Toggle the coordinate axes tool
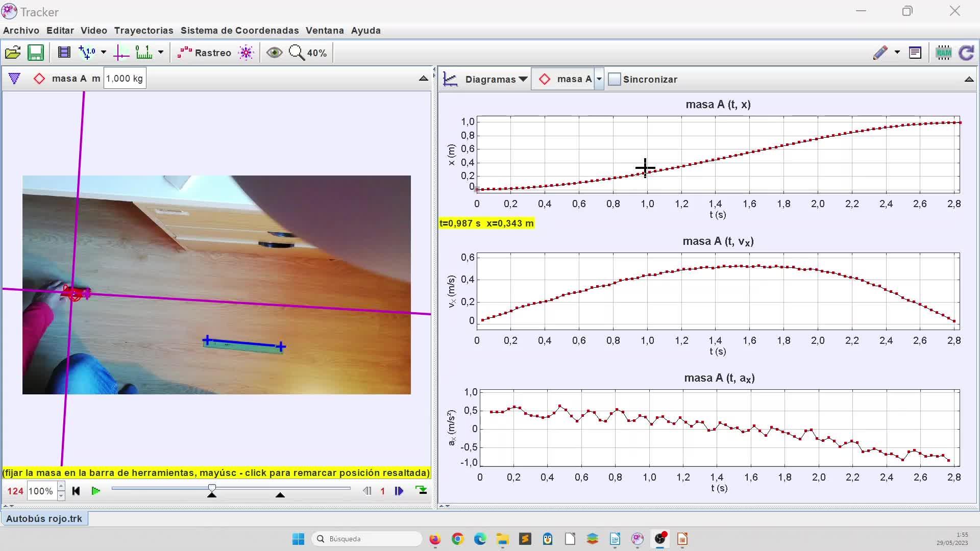980x551 pixels. click(121, 53)
